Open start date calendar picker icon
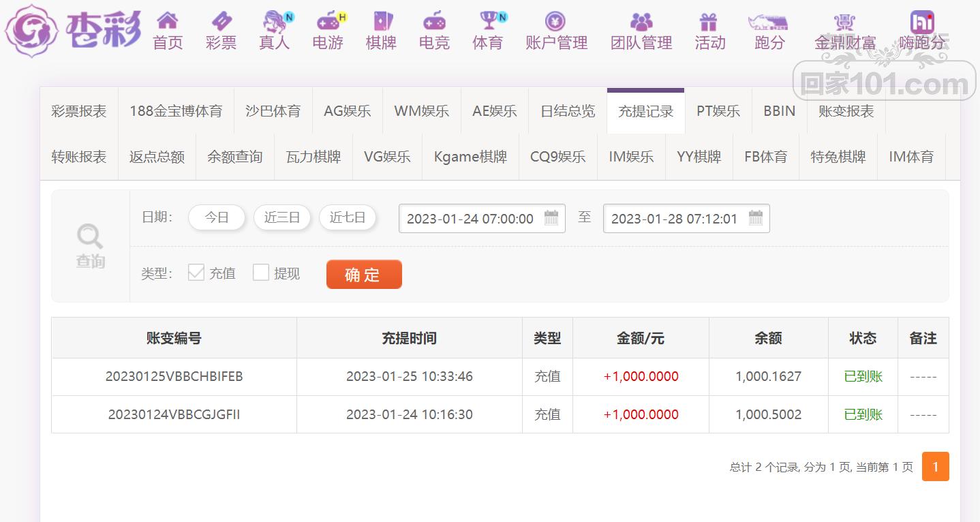Image resolution: width=980 pixels, height=522 pixels. click(551, 218)
